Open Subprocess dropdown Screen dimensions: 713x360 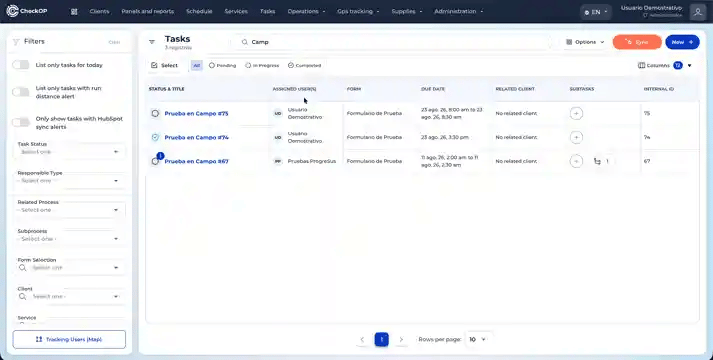[x=70, y=239]
